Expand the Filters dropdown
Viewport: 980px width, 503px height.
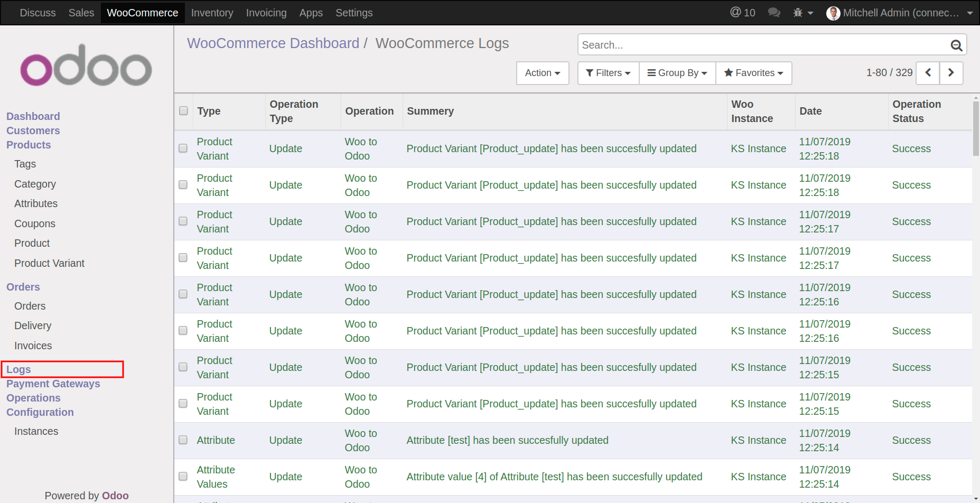[608, 73]
